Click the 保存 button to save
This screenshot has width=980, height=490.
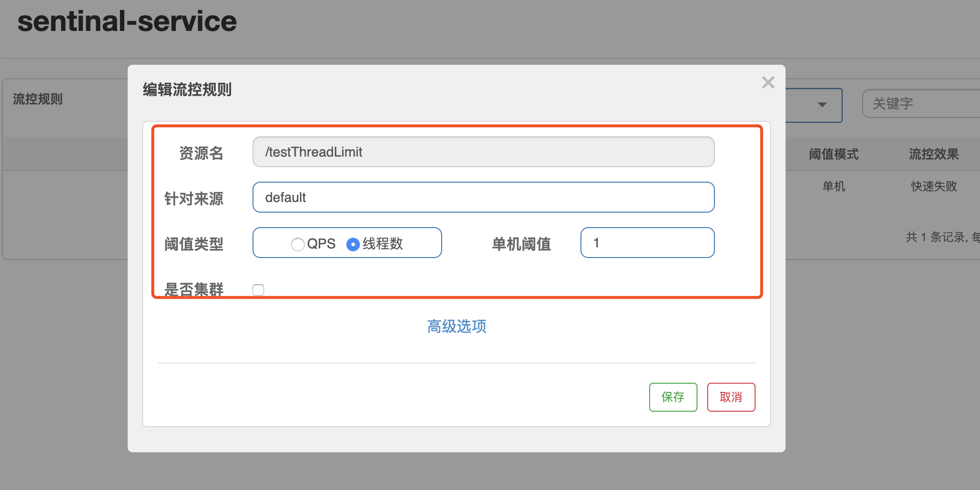tap(673, 397)
